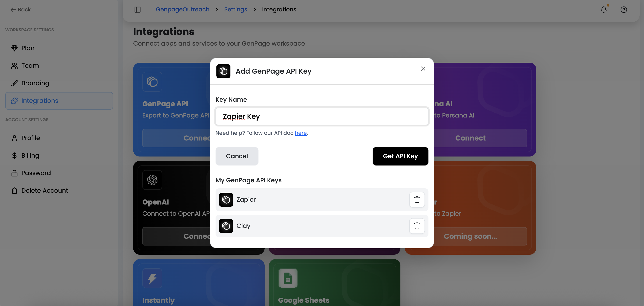Focus the Key Name input field

(322, 116)
